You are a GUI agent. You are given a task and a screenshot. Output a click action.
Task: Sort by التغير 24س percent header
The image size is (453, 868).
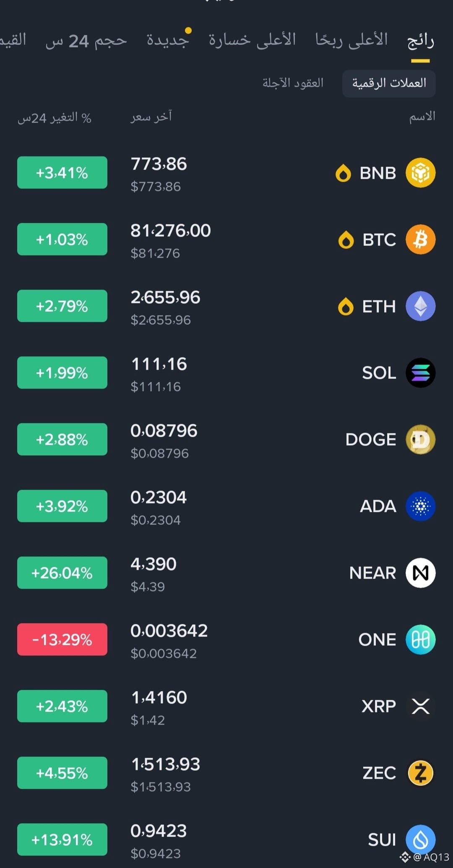pyautogui.click(x=55, y=118)
